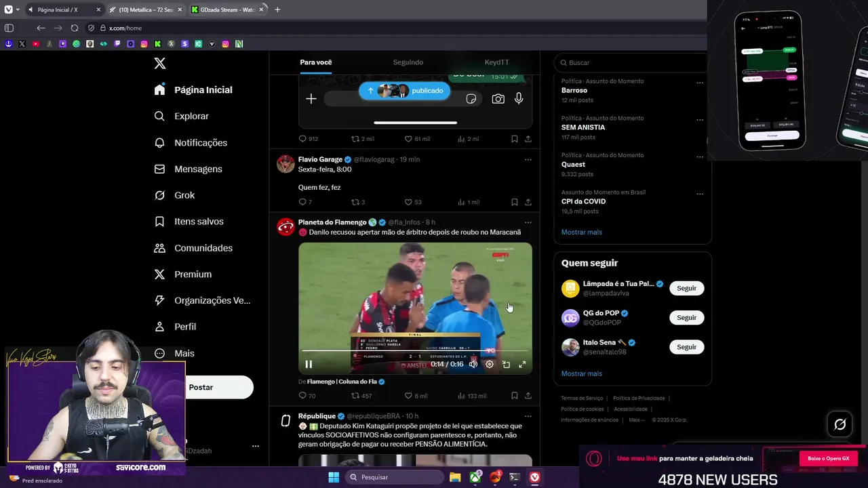Open more options on Flavio Garage post
This screenshot has height=488, width=868.
coord(528,160)
